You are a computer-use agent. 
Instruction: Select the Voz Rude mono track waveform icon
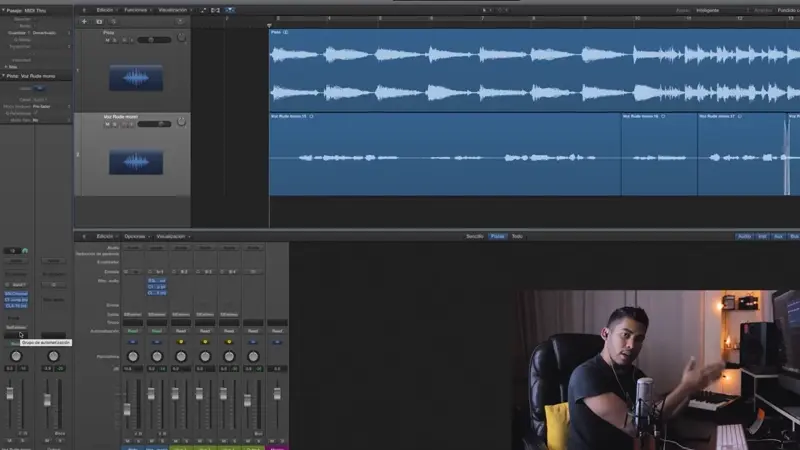(x=136, y=162)
